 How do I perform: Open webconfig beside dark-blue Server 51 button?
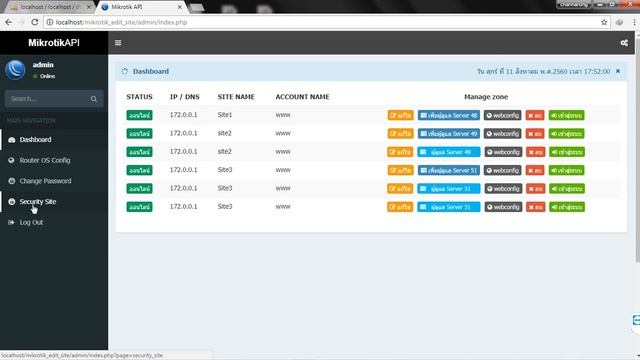503,170
